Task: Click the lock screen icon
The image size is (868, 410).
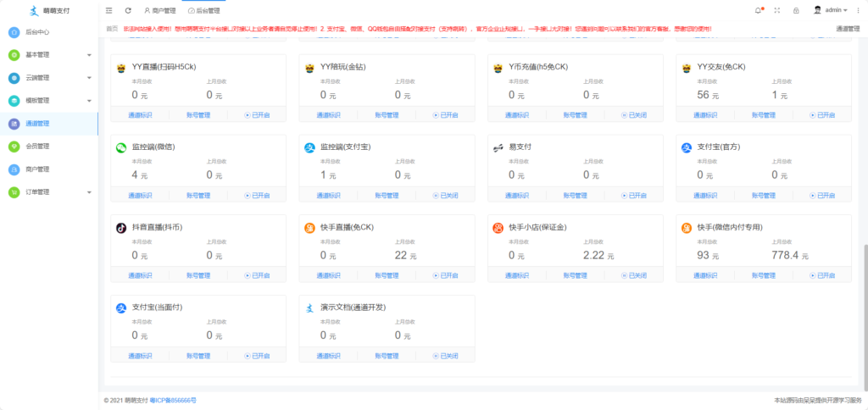Action: (796, 10)
